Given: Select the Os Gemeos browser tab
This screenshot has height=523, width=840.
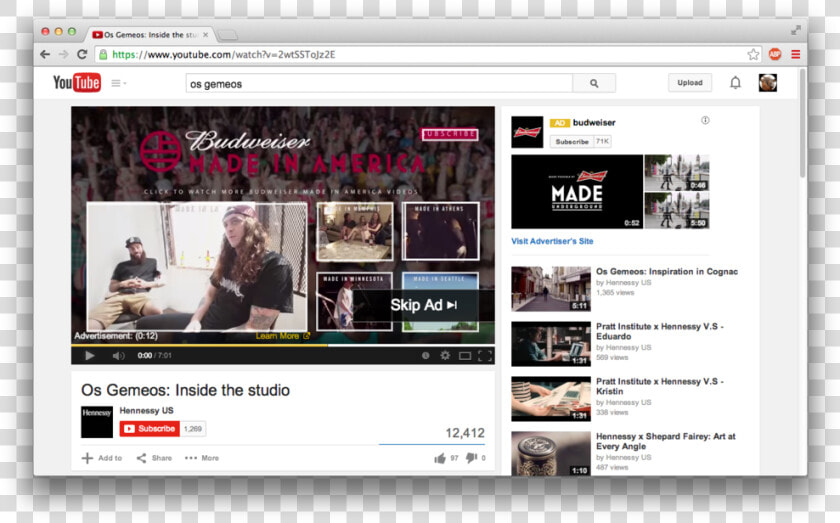Looking at the screenshot, I should pyautogui.click(x=150, y=35).
